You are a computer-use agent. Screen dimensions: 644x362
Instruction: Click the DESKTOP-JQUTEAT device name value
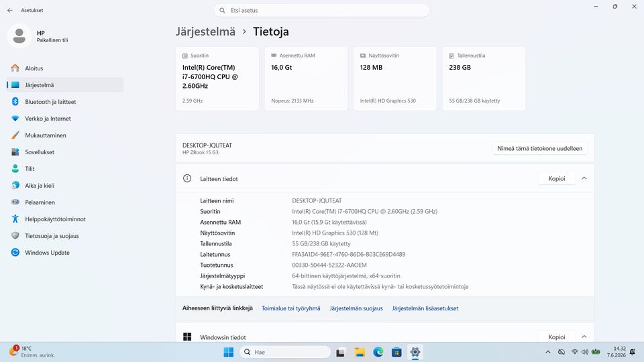coord(317,200)
